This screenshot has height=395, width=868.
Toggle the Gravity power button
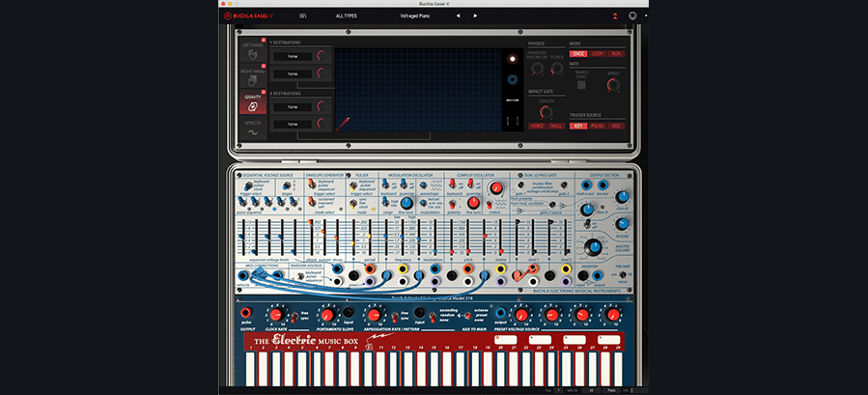264,92
